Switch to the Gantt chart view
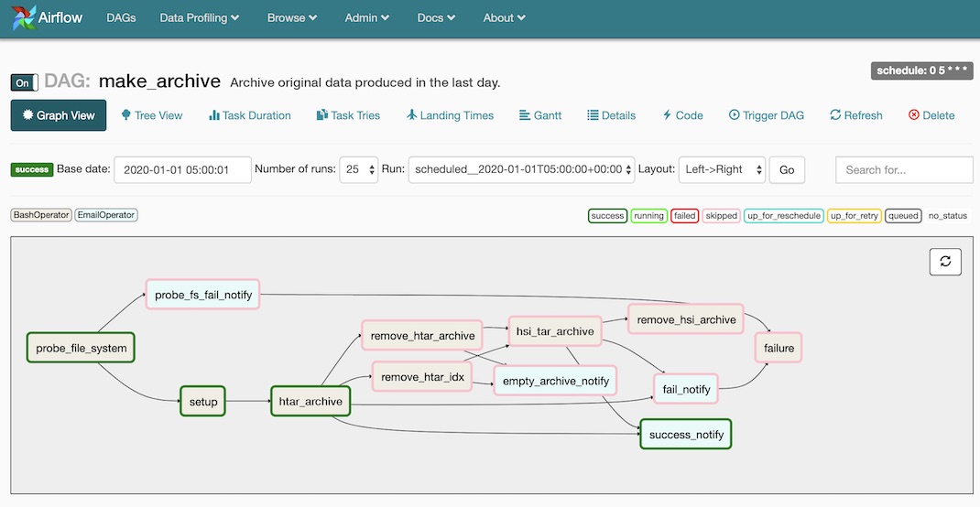 pyautogui.click(x=540, y=115)
